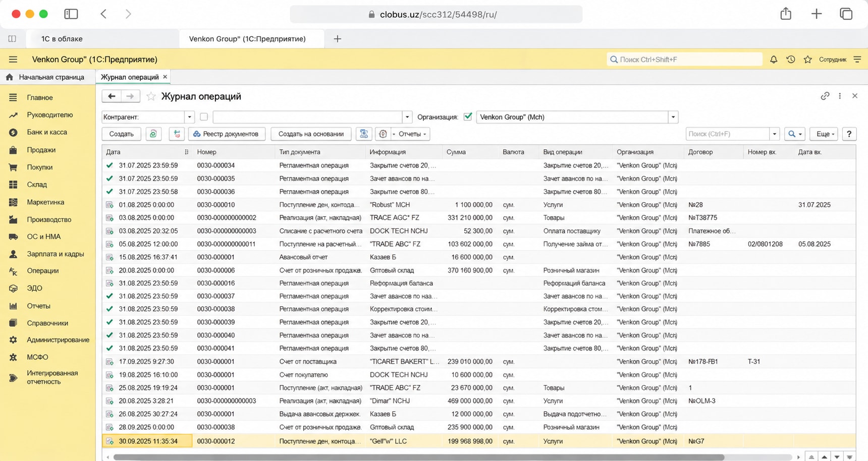868x461 pixels.
Task: Open the Еще menu
Action: click(824, 134)
